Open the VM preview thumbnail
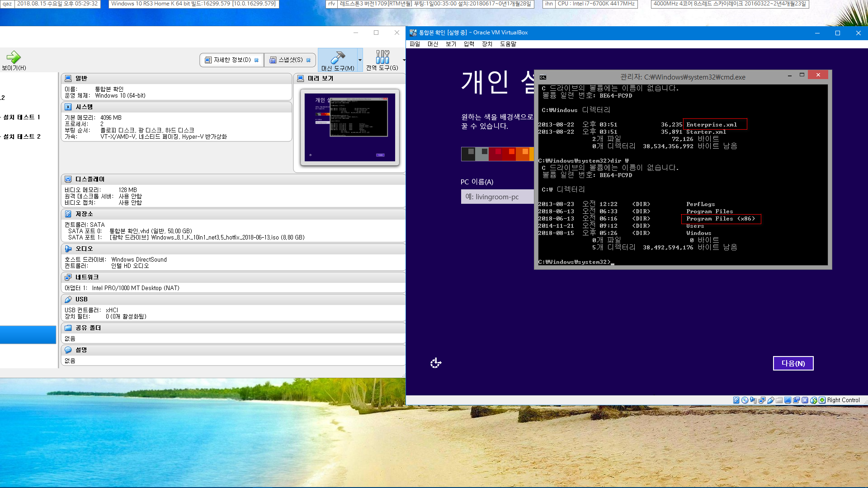The width and height of the screenshot is (868, 488). (350, 127)
